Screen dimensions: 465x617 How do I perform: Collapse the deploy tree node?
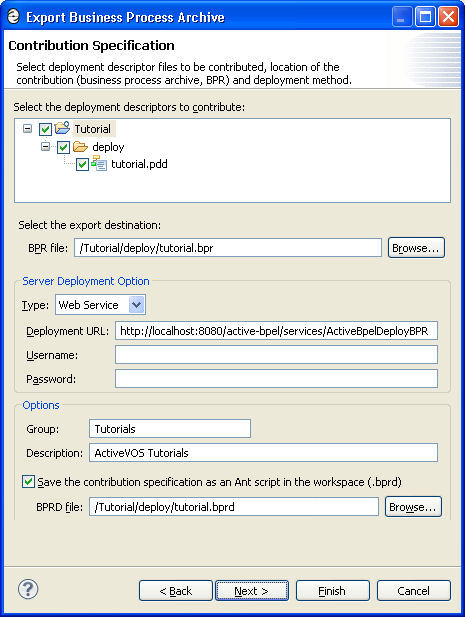point(46,147)
